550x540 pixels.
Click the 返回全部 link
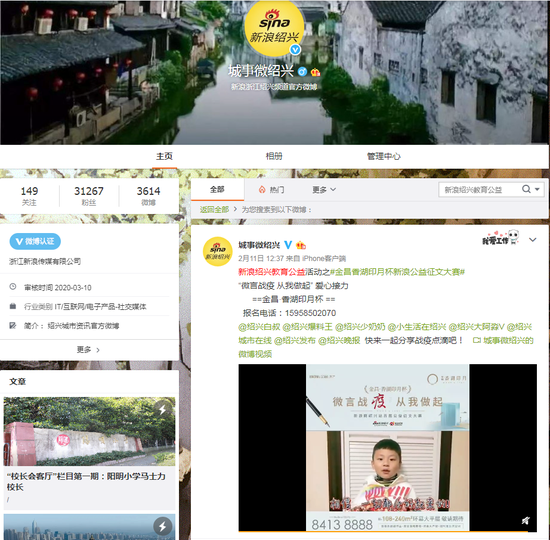[214, 210]
